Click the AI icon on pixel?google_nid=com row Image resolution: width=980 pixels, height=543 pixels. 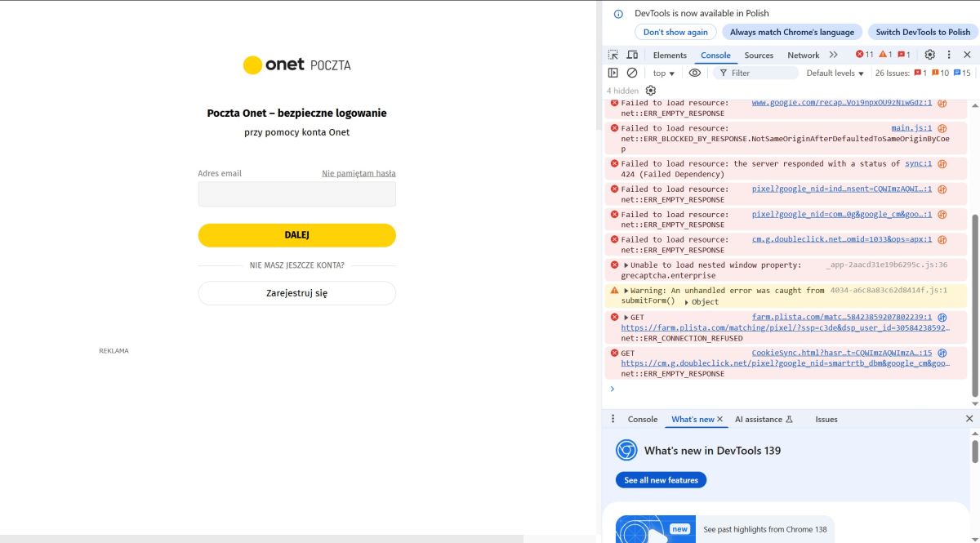[942, 215]
